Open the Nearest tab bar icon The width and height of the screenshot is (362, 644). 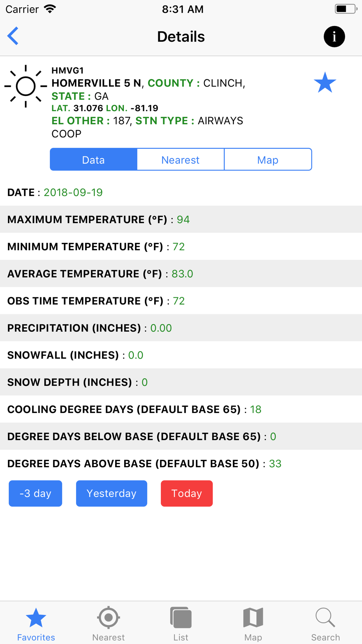point(108,618)
